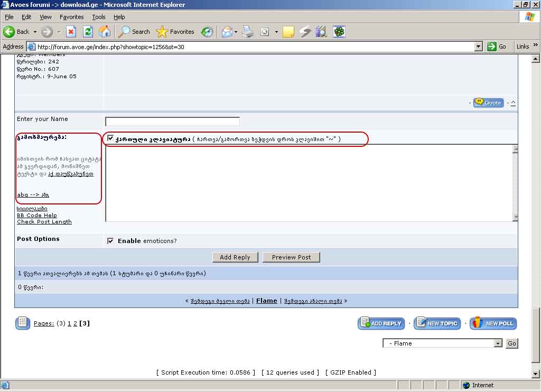Image resolution: width=541 pixels, height=392 pixels.
Task: Click the lightning bolt toolbar icon
Action: [305, 32]
